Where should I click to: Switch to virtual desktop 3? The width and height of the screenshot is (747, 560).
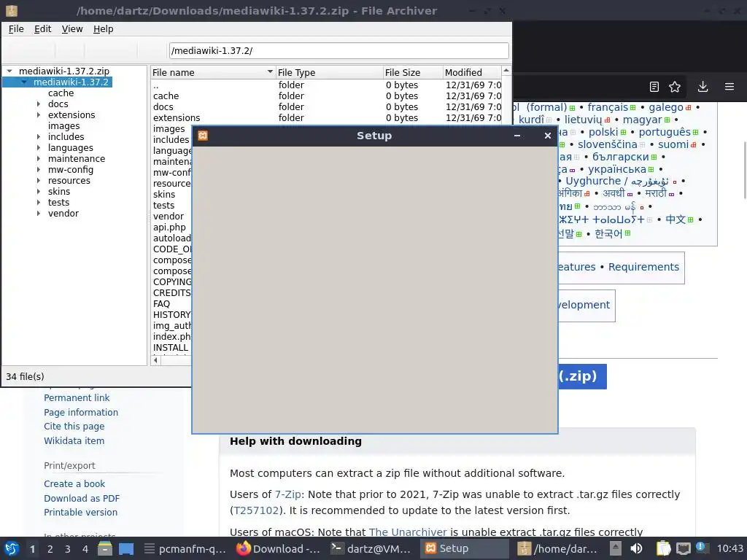point(68,549)
